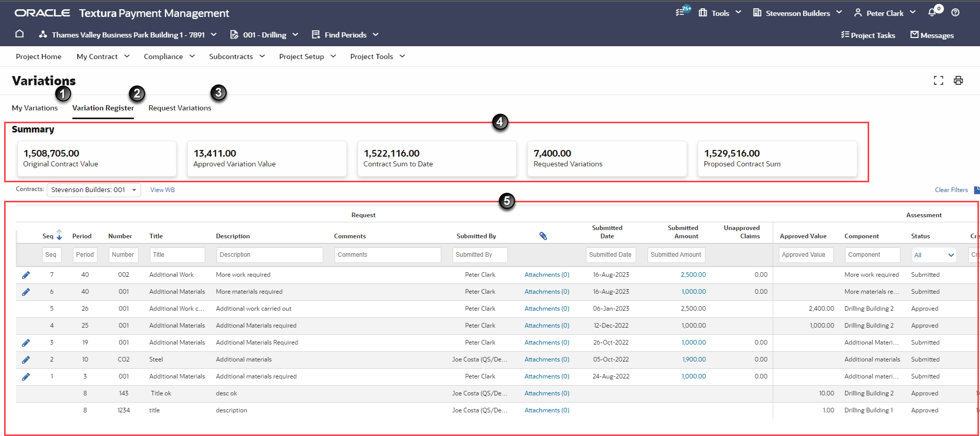The width and height of the screenshot is (980, 436).
Task: Go to the home icon
Action: (19, 34)
